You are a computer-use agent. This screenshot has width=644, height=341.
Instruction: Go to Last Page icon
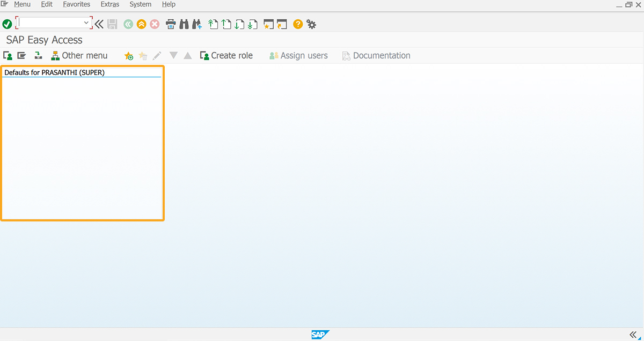[253, 24]
